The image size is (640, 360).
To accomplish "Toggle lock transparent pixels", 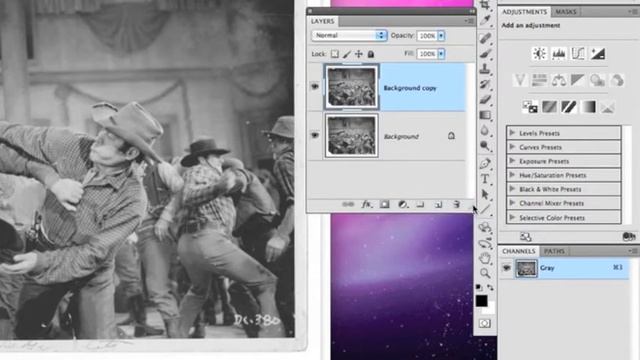I will [335, 54].
